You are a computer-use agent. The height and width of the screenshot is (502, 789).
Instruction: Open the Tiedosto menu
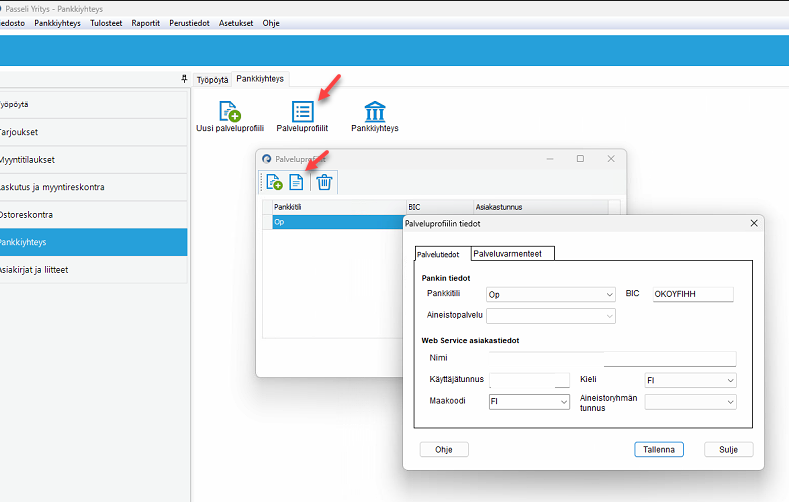[12, 23]
